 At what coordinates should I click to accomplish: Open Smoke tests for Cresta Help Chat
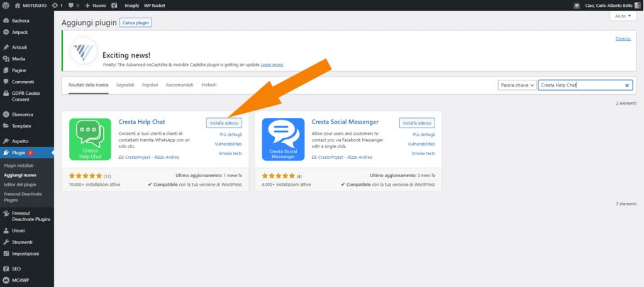pyautogui.click(x=230, y=153)
